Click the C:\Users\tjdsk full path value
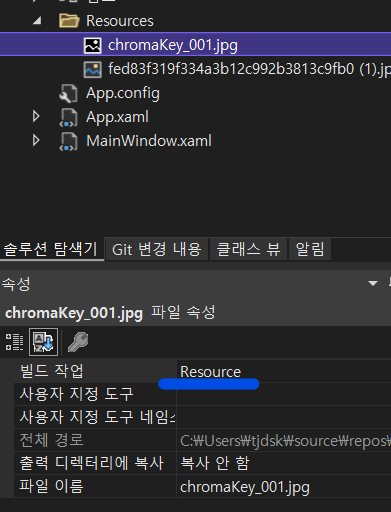The image size is (391, 512). coord(285,441)
